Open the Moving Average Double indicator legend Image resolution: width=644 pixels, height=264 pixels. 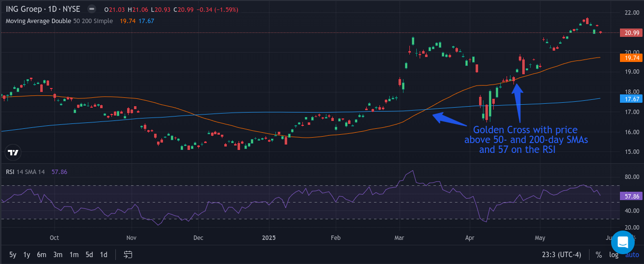(x=59, y=21)
